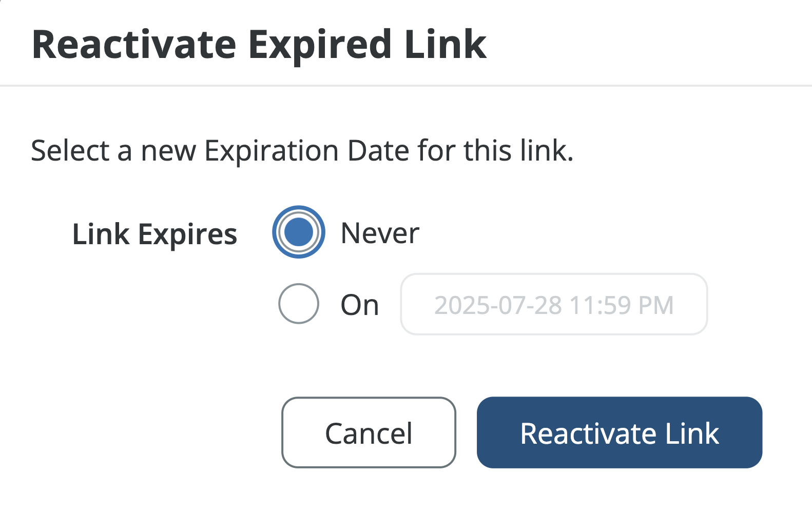The width and height of the screenshot is (812, 513).
Task: Click the Reactivate Expired Link dialog title
Action: (x=259, y=45)
